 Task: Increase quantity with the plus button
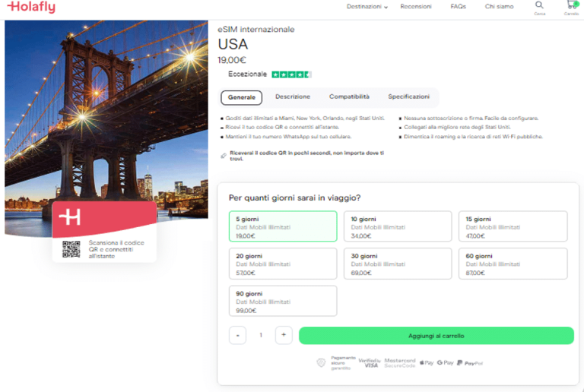point(283,335)
